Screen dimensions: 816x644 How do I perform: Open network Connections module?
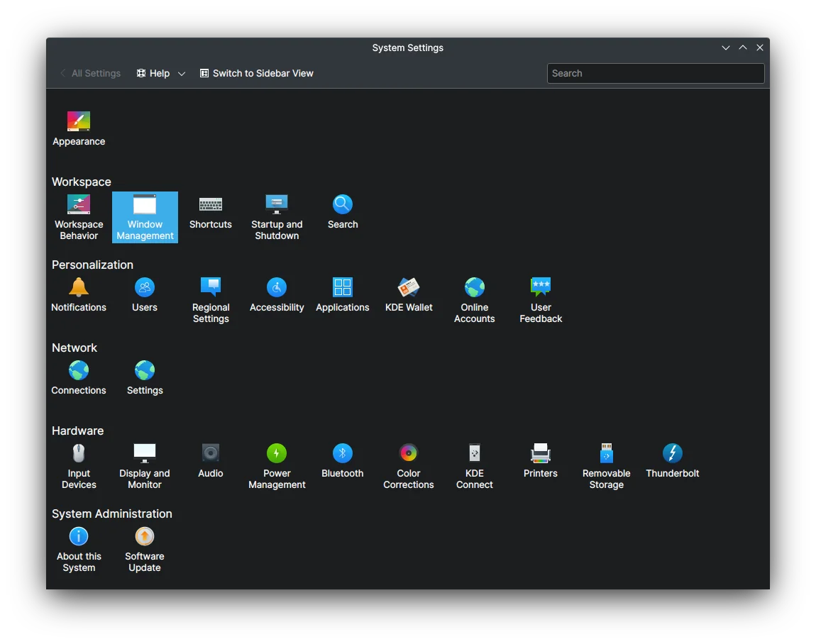(79, 378)
